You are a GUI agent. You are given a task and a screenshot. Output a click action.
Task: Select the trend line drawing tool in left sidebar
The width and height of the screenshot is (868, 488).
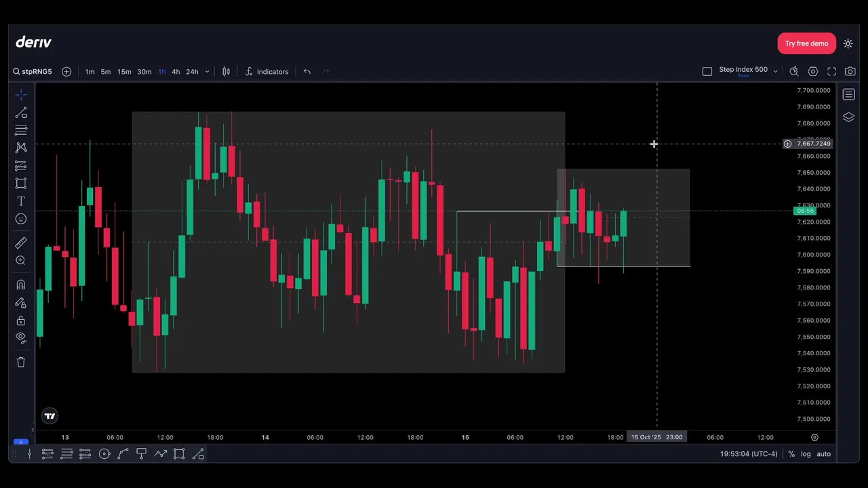[21, 113]
